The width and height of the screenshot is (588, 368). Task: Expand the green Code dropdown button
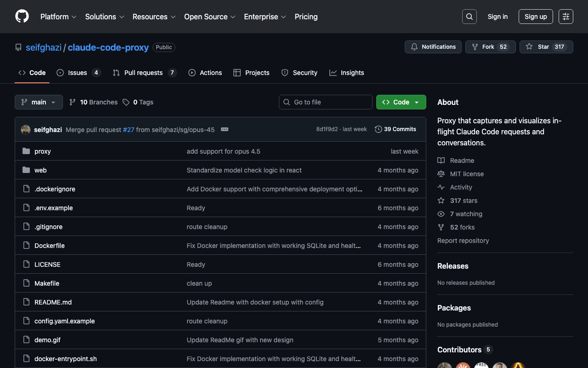(401, 102)
